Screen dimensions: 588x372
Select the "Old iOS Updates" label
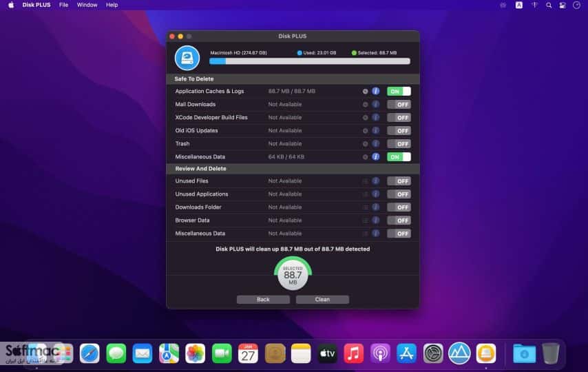coord(196,131)
